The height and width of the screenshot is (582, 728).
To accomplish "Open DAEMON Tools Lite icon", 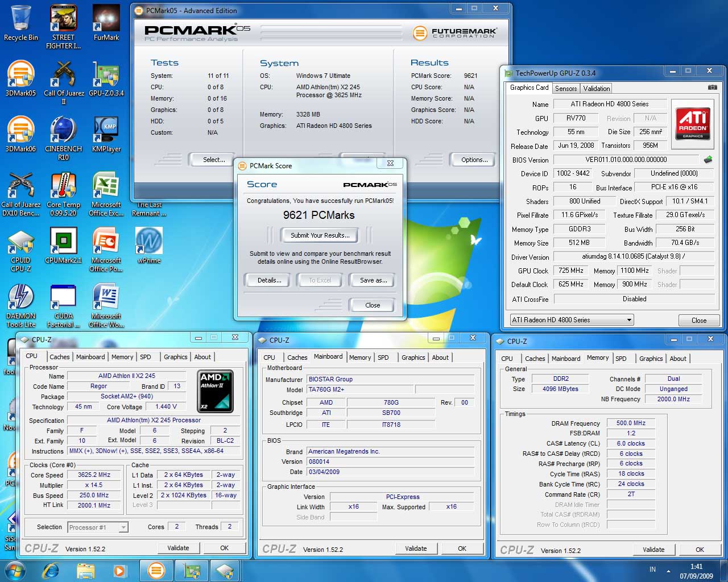I will click(21, 305).
